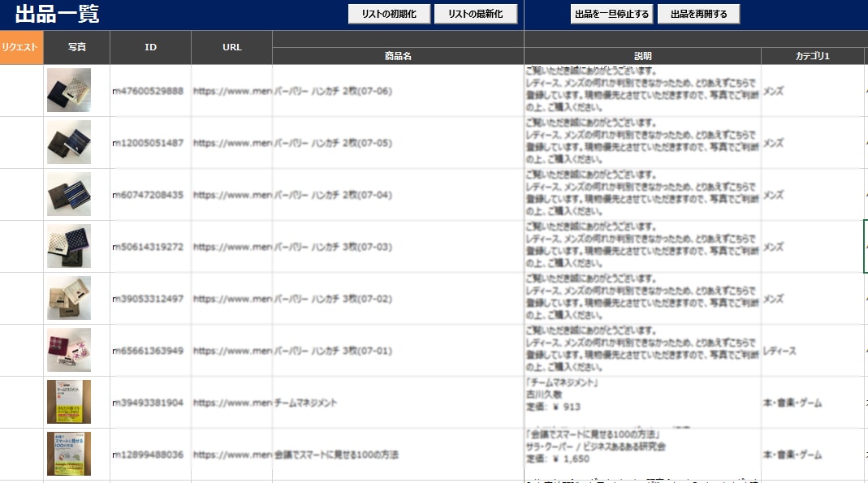The height and width of the screenshot is (483, 868).
Task: Select ID cell m50614319272
Action: coord(150,247)
